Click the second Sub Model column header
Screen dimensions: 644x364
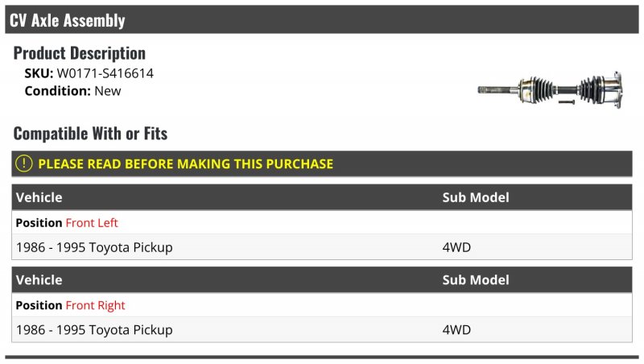tap(476, 280)
